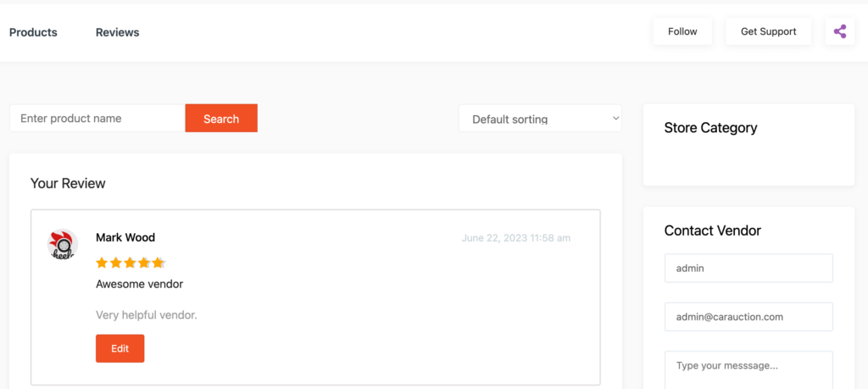Image resolution: width=868 pixels, height=389 pixels.
Task: Click the Awesome vendor review title
Action: point(140,284)
